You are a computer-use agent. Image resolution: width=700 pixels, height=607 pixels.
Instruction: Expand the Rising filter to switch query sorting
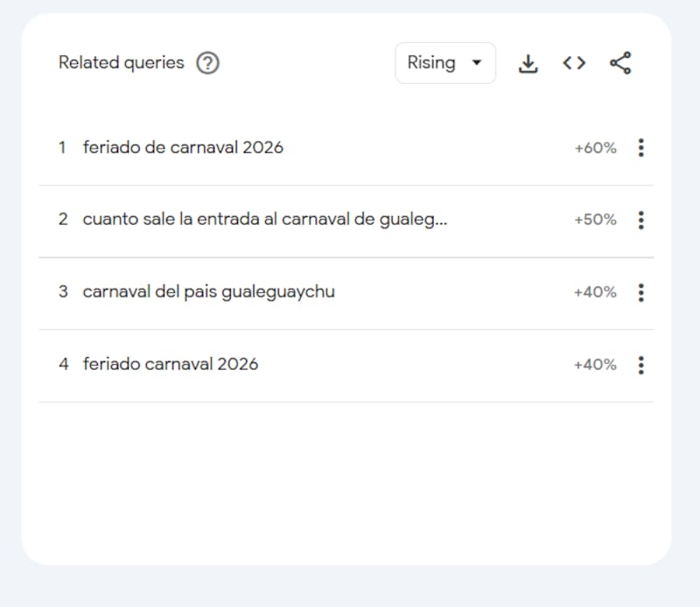(x=445, y=62)
